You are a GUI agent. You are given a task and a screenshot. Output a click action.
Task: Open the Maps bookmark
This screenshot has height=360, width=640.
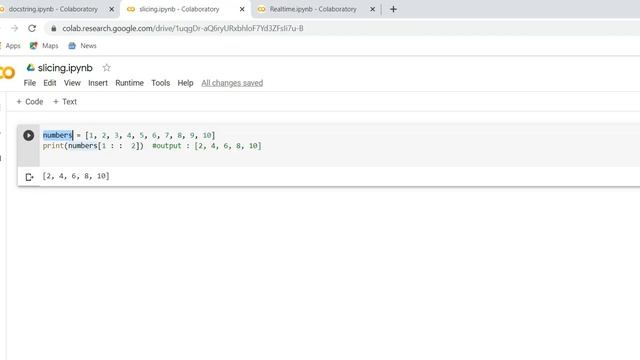(44, 46)
